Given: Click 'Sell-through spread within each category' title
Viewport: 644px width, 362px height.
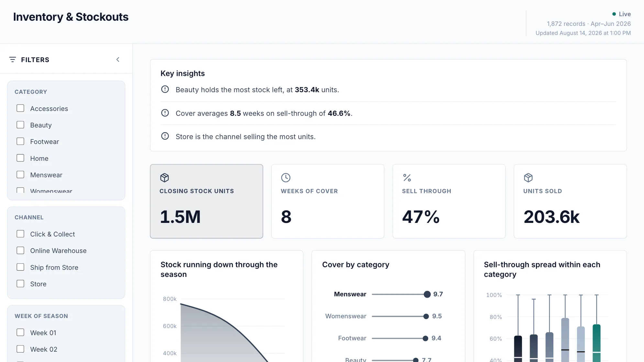Looking at the screenshot, I should pos(542,269).
